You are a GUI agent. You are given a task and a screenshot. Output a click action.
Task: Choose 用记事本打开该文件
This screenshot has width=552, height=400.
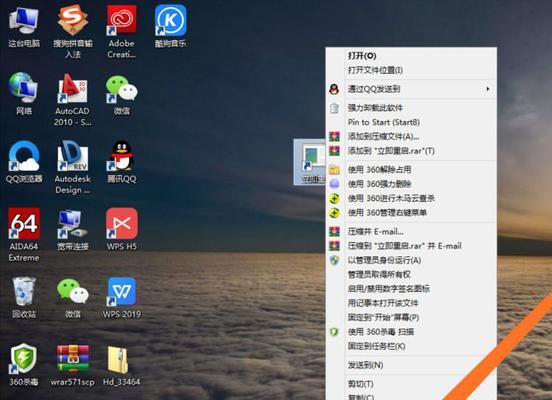(411, 303)
